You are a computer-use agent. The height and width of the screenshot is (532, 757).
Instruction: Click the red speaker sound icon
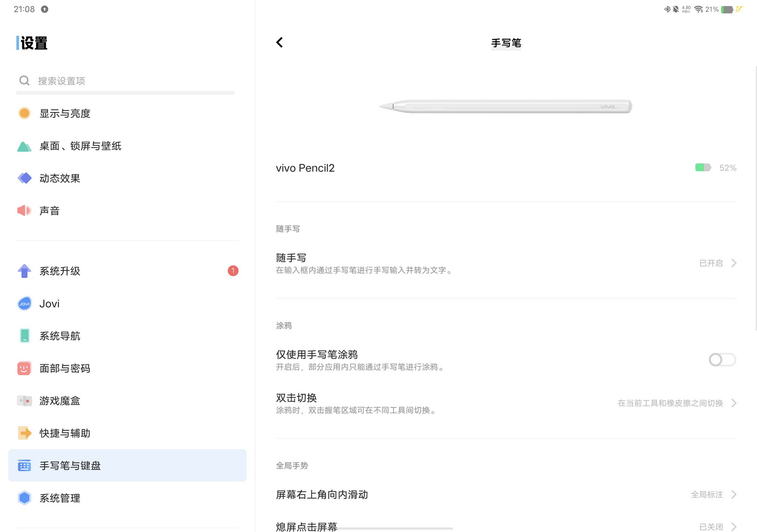click(x=24, y=210)
